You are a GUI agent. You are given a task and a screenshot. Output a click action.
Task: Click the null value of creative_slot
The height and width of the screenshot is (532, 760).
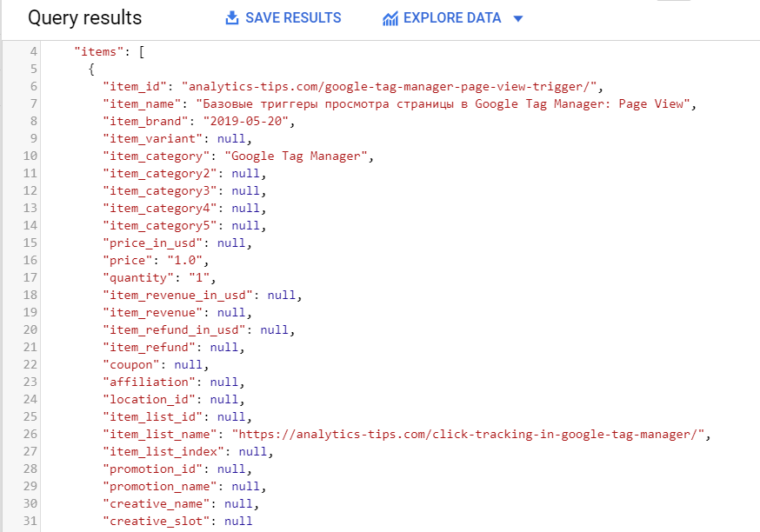[238, 522]
